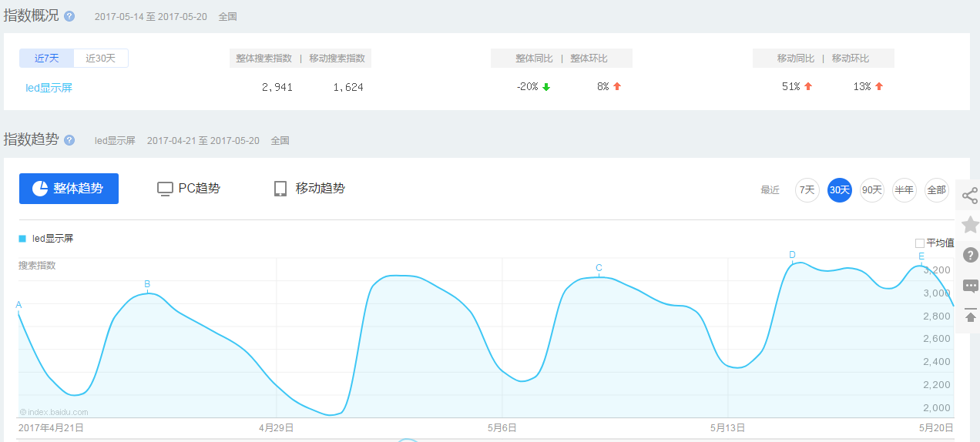The height and width of the screenshot is (442, 980).
Task: Click the monitor icon of PC趋势
Action: tap(164, 189)
